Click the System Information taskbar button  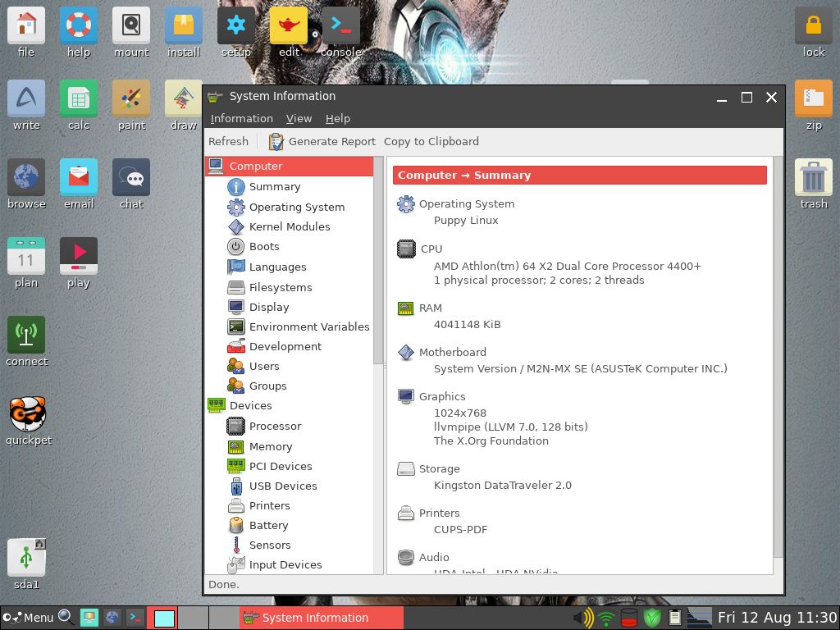(x=321, y=618)
